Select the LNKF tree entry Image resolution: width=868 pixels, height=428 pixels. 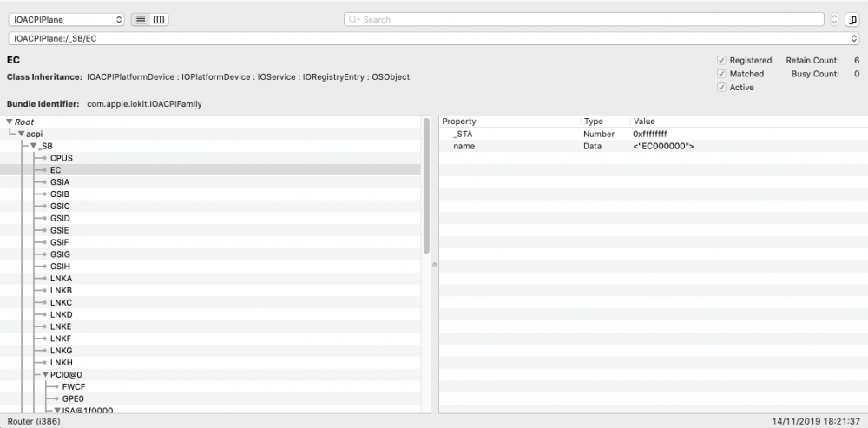pos(61,339)
